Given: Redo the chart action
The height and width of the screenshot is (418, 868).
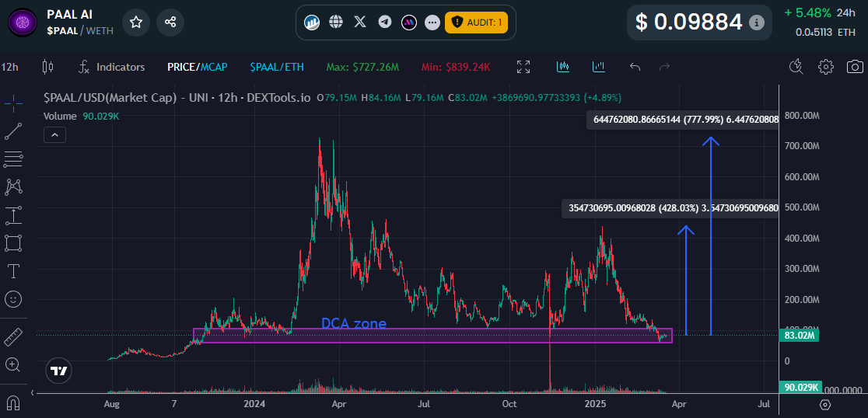Looking at the screenshot, I should tap(665, 67).
